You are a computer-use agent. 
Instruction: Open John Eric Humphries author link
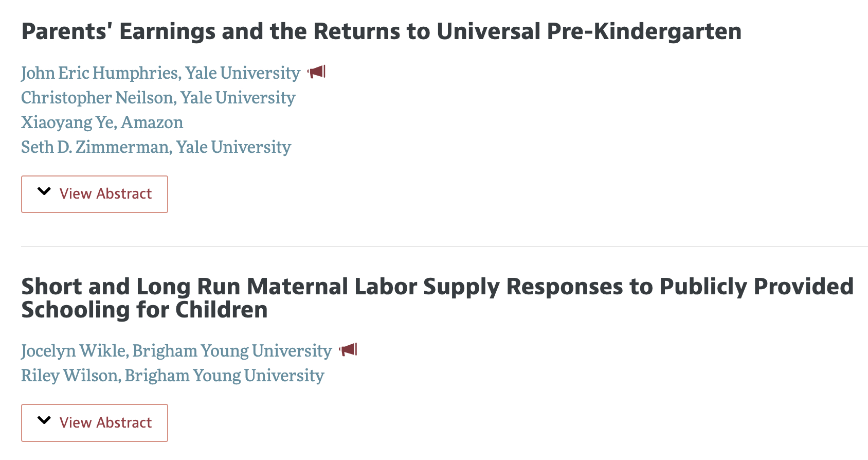pyautogui.click(x=100, y=73)
